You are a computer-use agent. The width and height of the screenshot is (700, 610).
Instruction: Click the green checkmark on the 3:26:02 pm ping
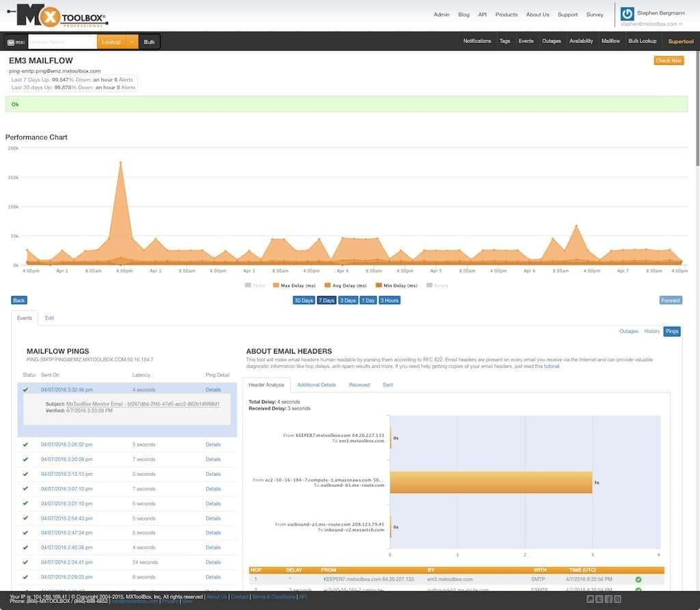[x=25, y=445]
